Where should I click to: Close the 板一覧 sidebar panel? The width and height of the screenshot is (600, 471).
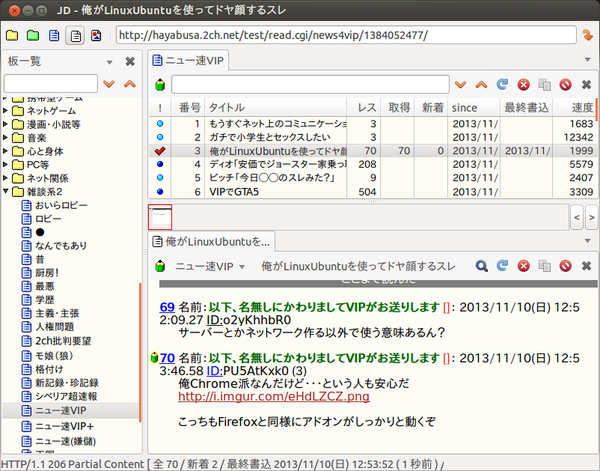pyautogui.click(x=130, y=61)
